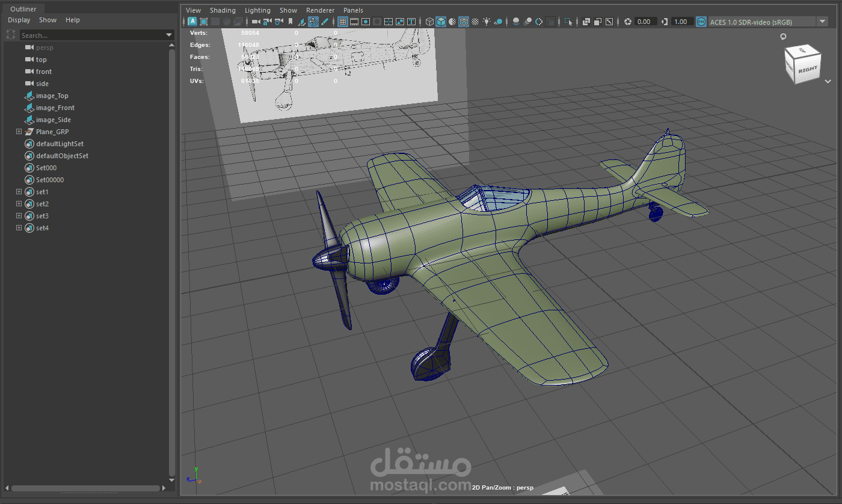Expand the set3 node
This screenshot has height=504, width=842.
point(19,216)
